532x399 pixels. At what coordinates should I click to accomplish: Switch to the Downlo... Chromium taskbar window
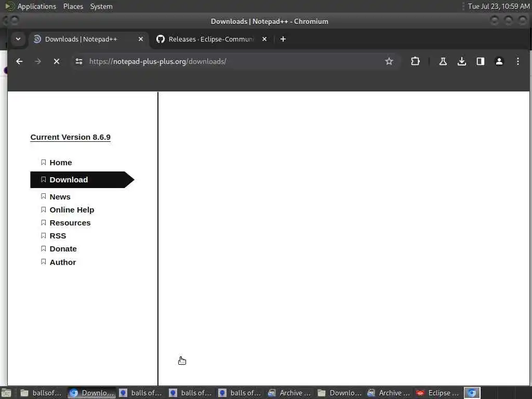point(91,393)
